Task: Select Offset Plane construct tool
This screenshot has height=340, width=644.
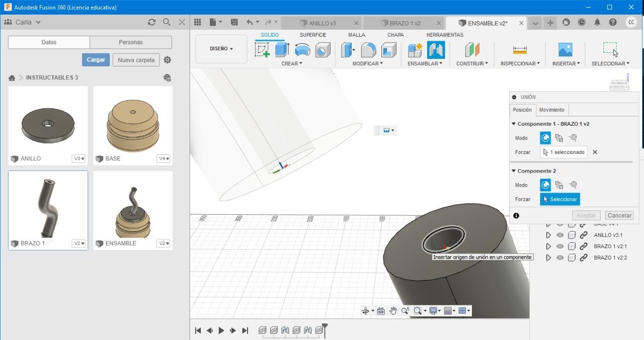Action: pos(472,50)
